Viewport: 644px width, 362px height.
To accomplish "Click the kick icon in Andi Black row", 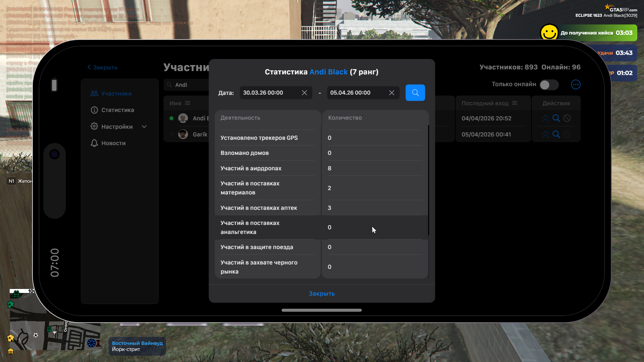I will tap(567, 118).
